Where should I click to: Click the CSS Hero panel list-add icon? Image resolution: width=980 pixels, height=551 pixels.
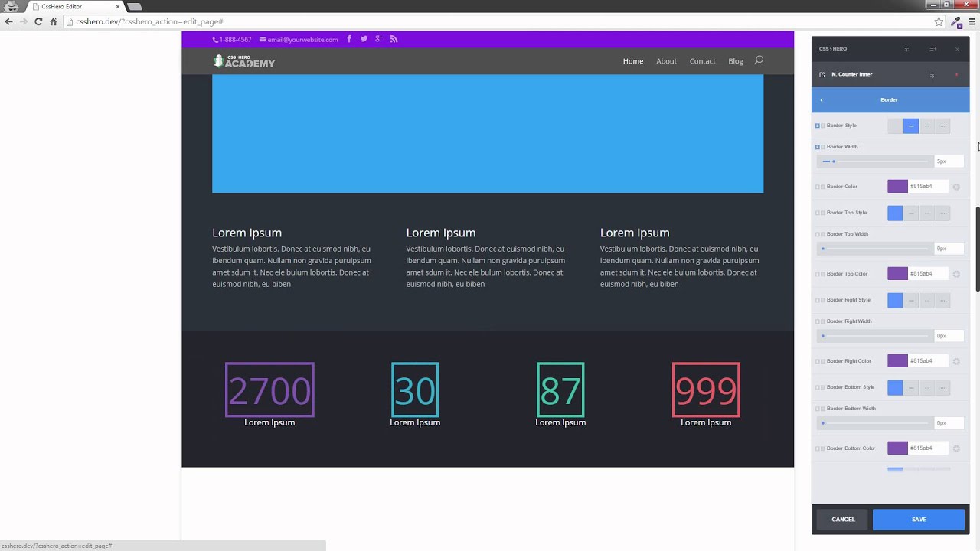click(933, 49)
